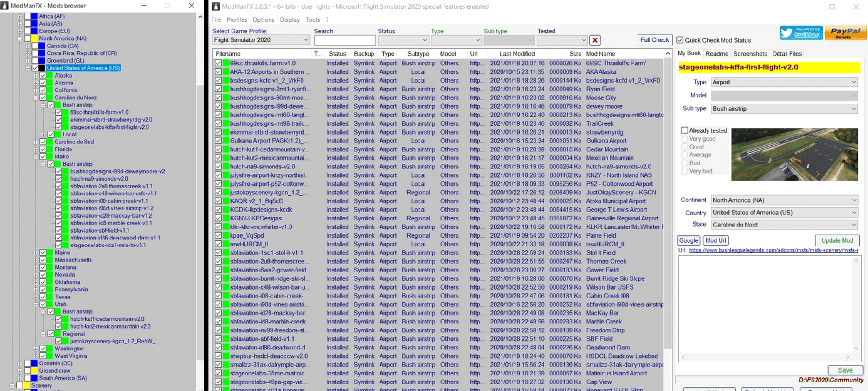The width and height of the screenshot is (868, 391).
Task: Click the yellow icon beside North America (NA)
Action: (34, 38)
